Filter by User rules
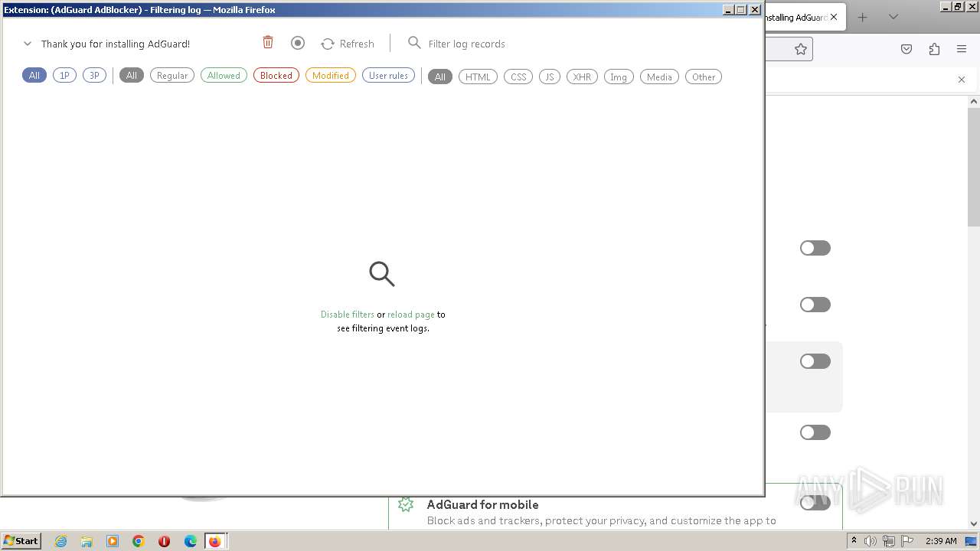Screen dimensions: 980x551 click(x=388, y=75)
